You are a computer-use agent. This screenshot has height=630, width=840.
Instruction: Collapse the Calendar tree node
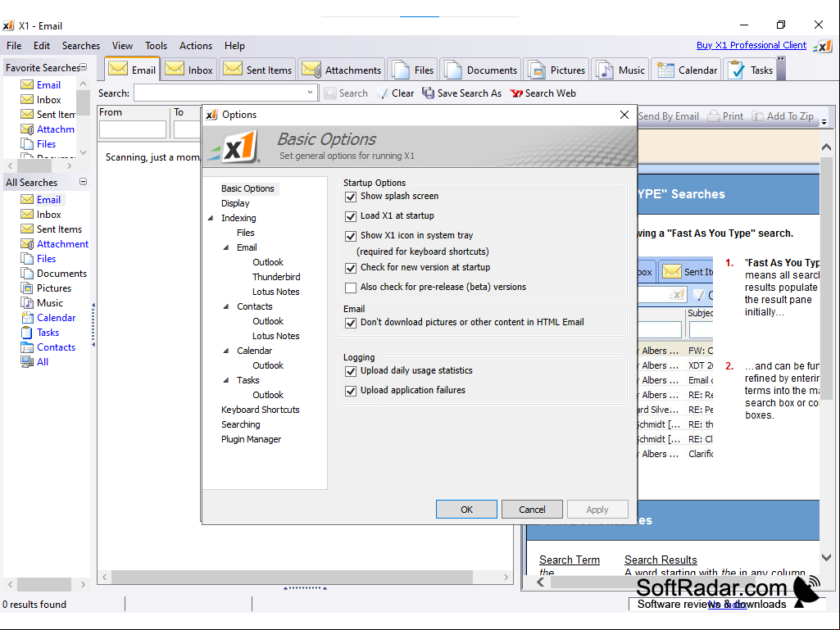(x=226, y=351)
